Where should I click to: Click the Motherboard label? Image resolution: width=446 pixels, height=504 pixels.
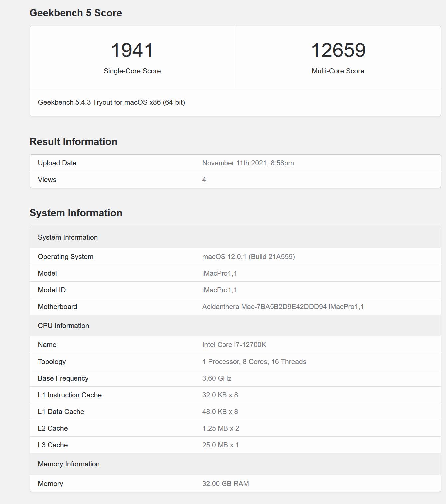[x=58, y=307]
